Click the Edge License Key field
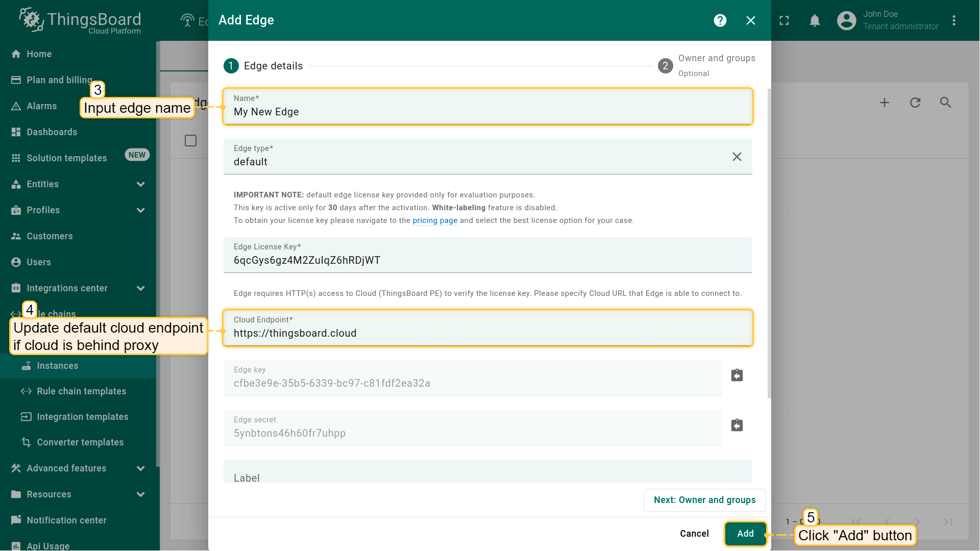 488,255
